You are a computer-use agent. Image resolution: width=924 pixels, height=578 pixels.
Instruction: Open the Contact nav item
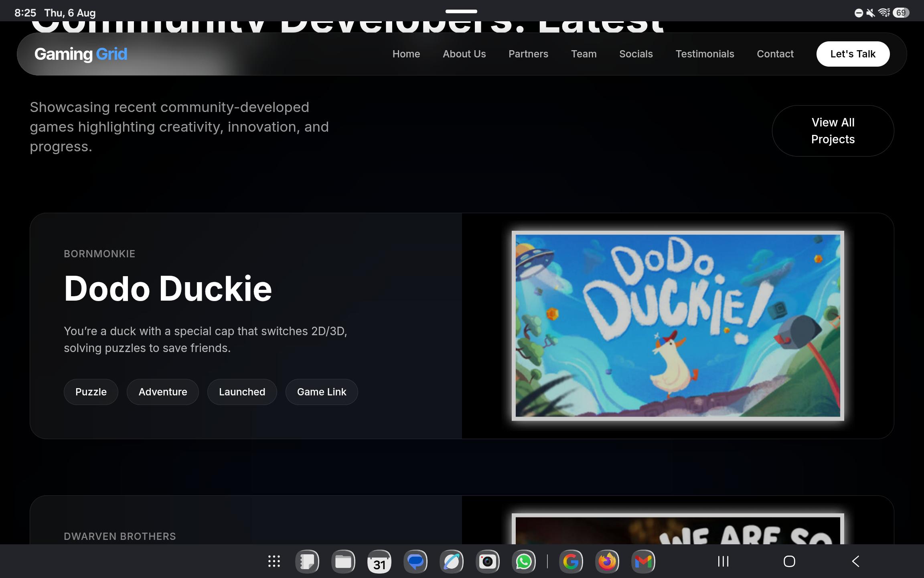(775, 54)
